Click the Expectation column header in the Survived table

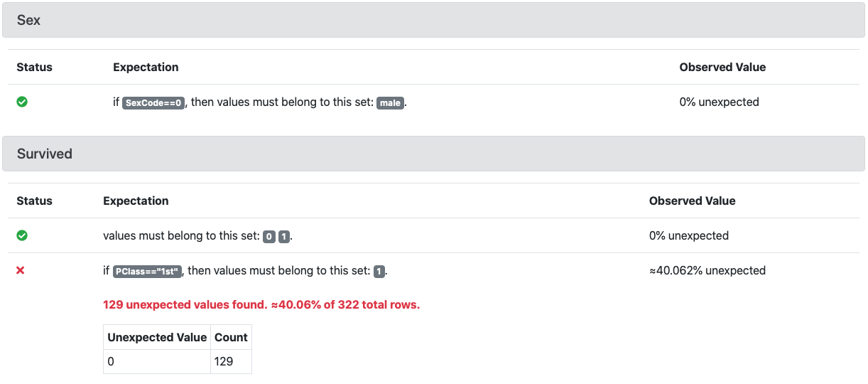point(136,201)
